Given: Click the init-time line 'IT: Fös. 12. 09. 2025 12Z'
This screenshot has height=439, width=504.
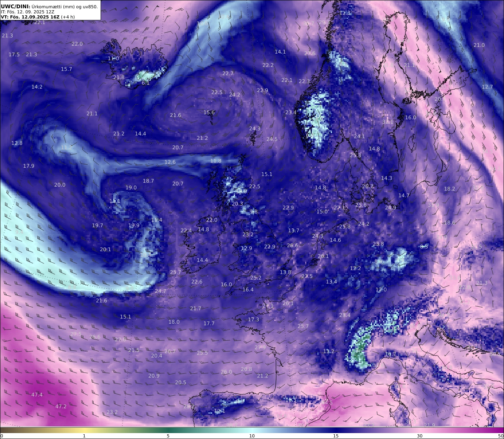Looking at the screenshot, I should (x=28, y=12).
